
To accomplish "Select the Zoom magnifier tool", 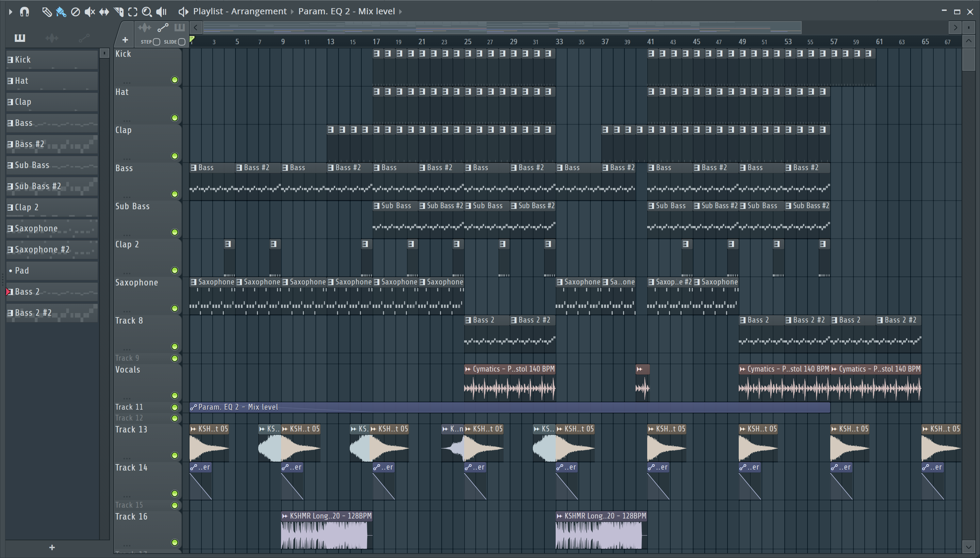I will point(147,12).
